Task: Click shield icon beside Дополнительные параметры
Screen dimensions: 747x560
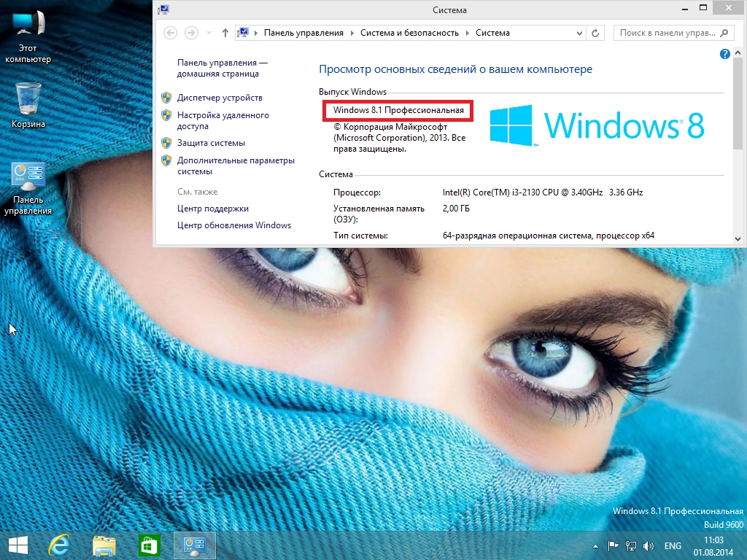Action: point(166,160)
